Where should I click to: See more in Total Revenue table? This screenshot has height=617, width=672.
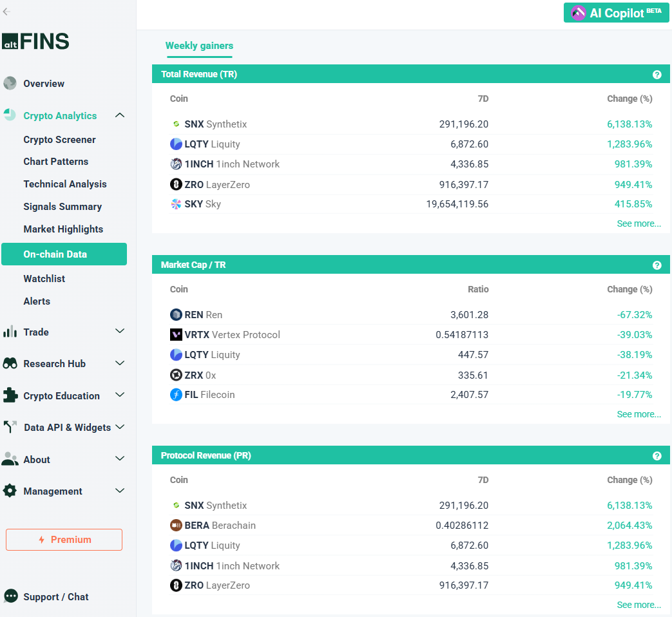point(638,223)
